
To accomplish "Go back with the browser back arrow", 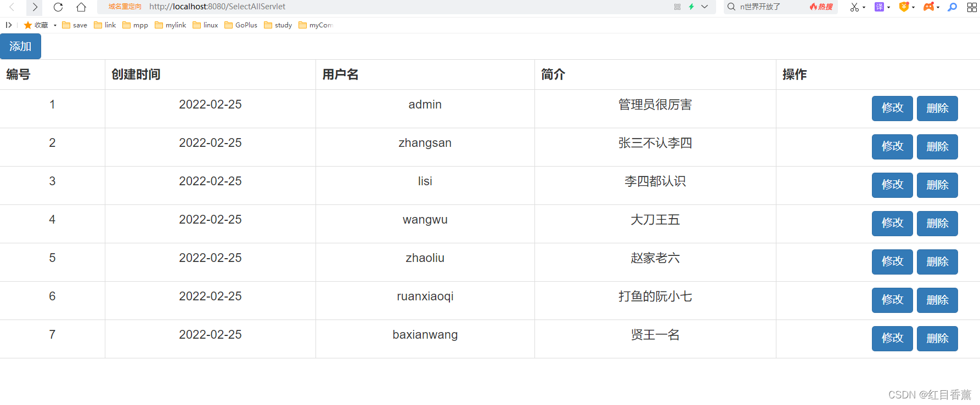I will click(x=12, y=7).
